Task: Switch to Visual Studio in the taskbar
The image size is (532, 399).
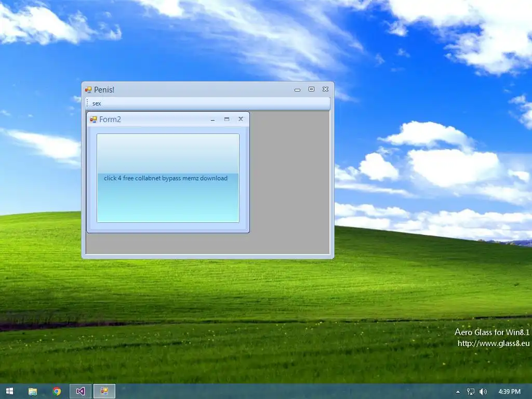Action: tap(81, 392)
